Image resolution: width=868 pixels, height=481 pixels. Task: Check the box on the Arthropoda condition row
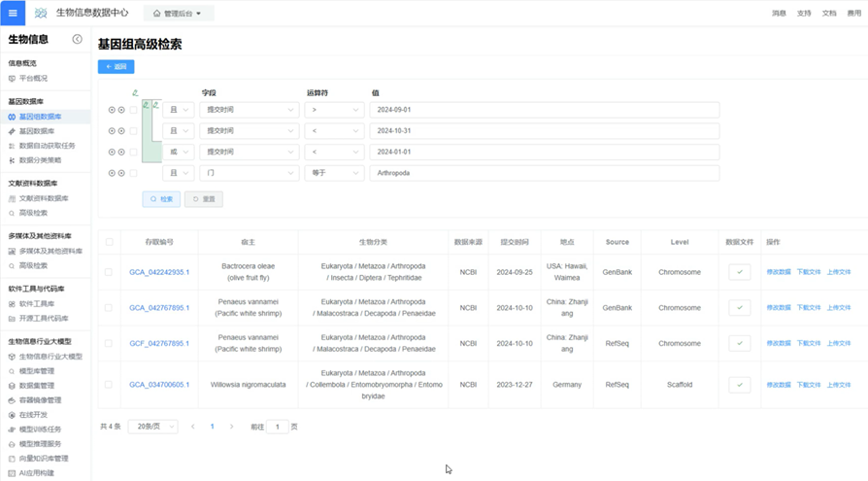point(134,173)
